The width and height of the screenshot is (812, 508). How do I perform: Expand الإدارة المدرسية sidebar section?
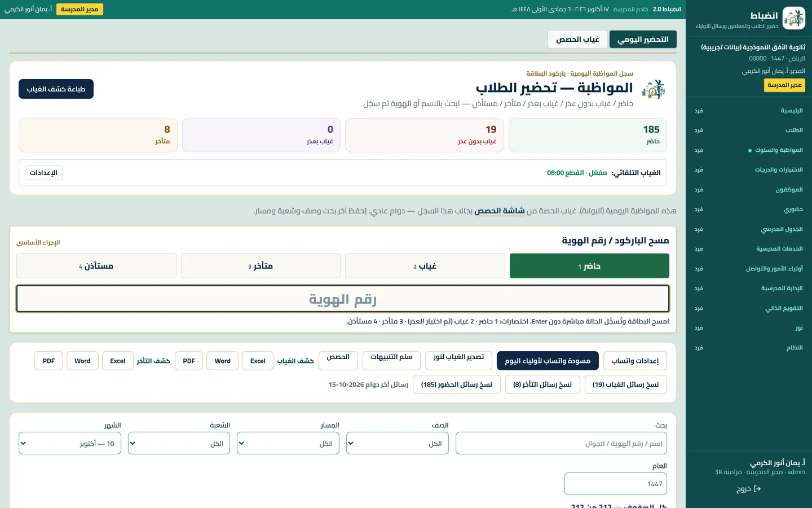click(x=748, y=288)
